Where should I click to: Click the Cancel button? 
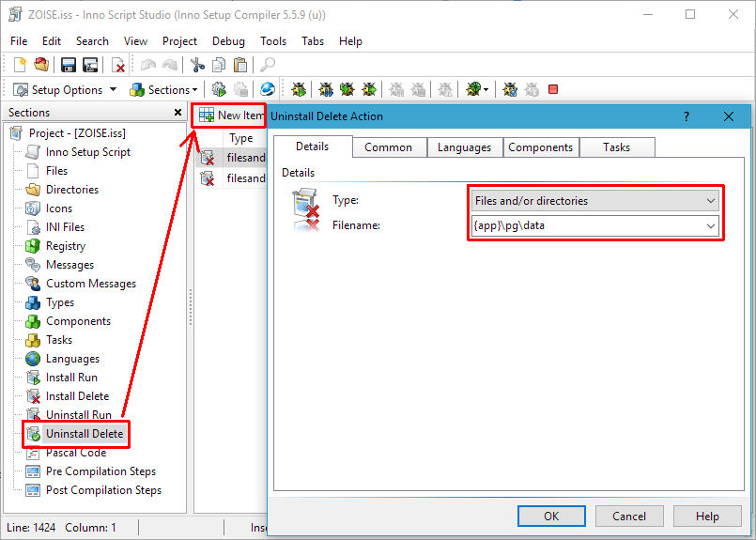click(x=629, y=516)
